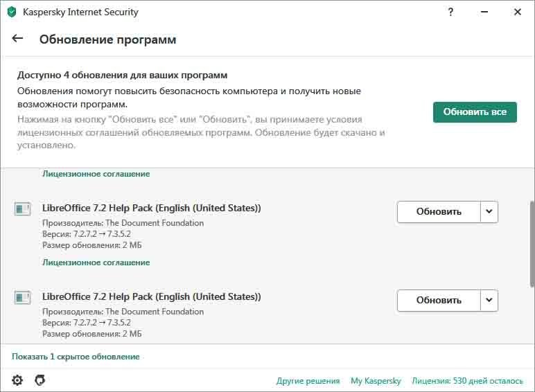
Task: Minimize the Kaspersky window
Action: point(484,12)
